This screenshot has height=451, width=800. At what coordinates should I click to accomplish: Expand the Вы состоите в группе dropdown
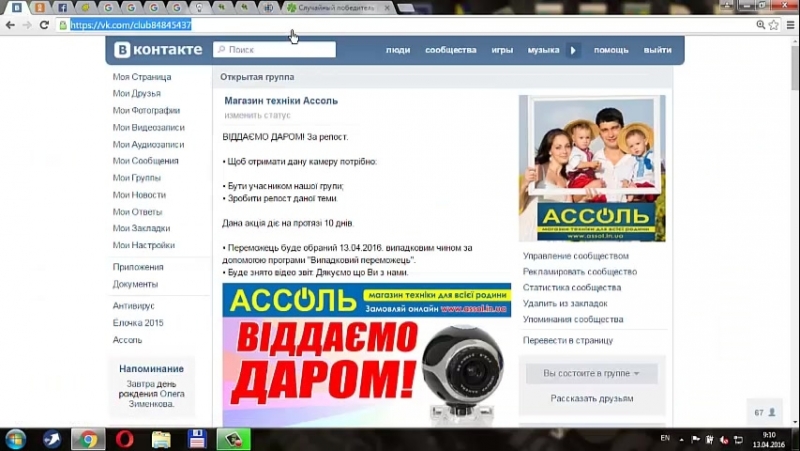coord(592,373)
